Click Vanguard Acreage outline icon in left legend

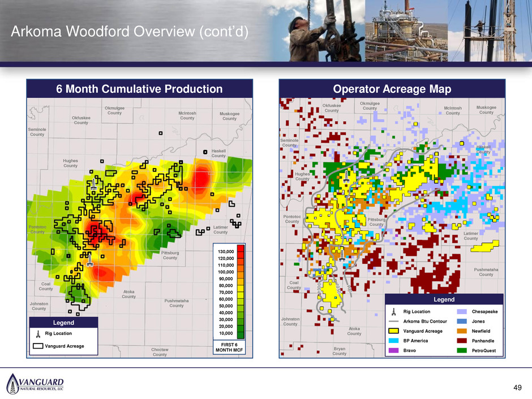[x=38, y=346]
